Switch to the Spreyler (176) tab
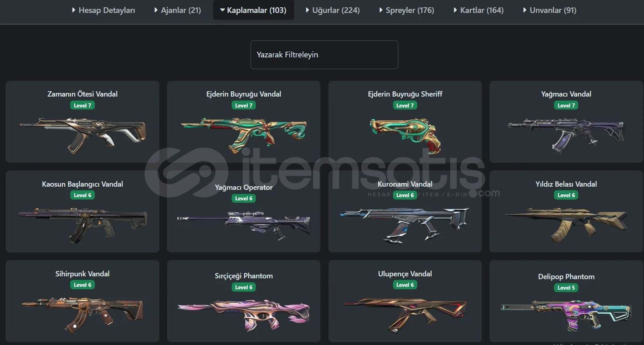The image size is (644, 345). [x=407, y=10]
